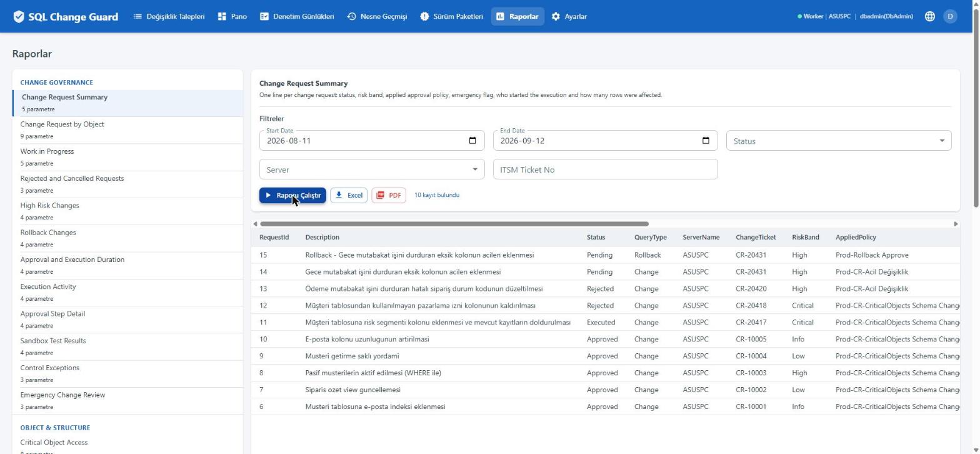Select Critical Object Access report
980x454 pixels.
[x=127, y=445]
